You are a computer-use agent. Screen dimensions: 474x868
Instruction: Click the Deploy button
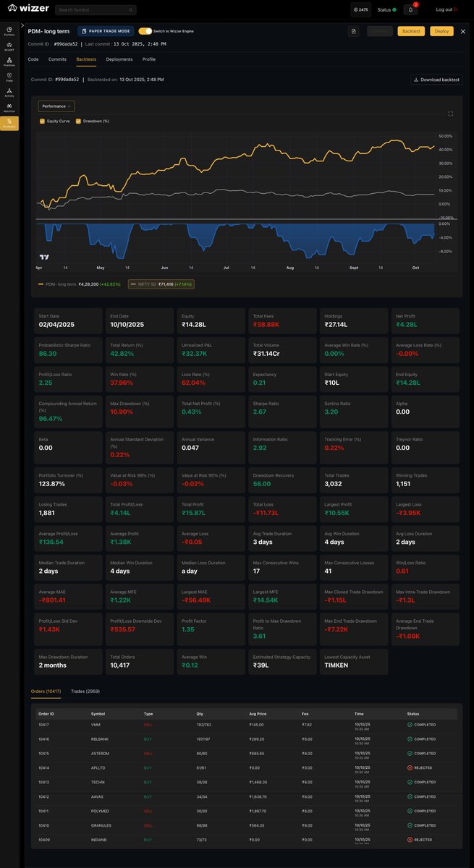pyautogui.click(x=441, y=31)
